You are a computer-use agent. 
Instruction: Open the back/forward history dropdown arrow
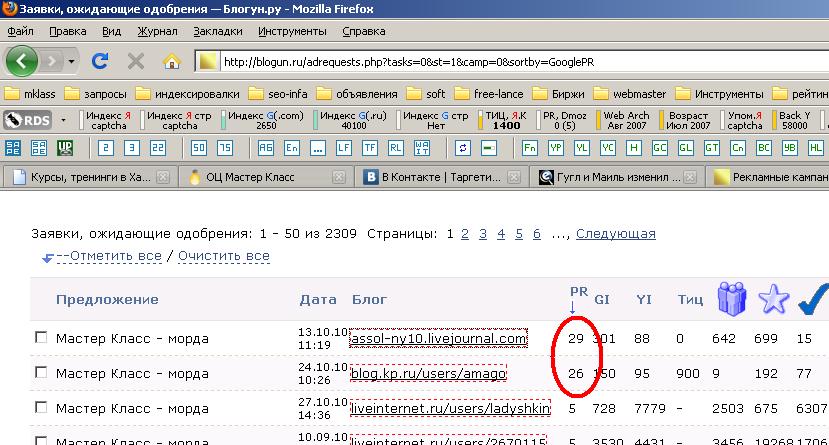(x=72, y=62)
